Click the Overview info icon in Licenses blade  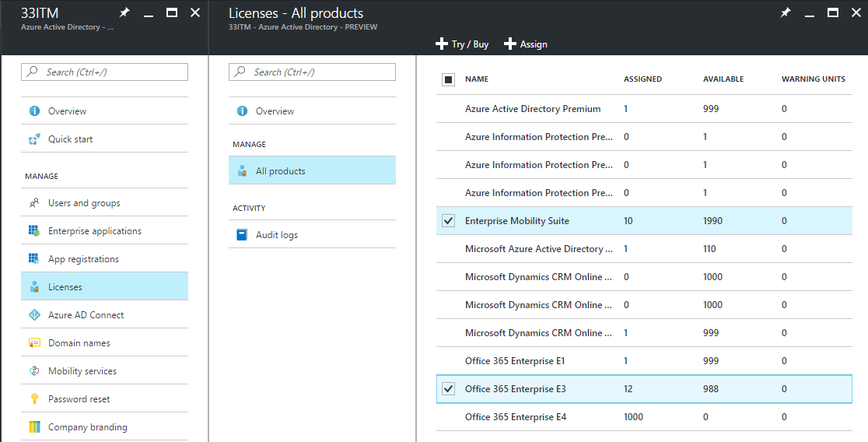242,110
